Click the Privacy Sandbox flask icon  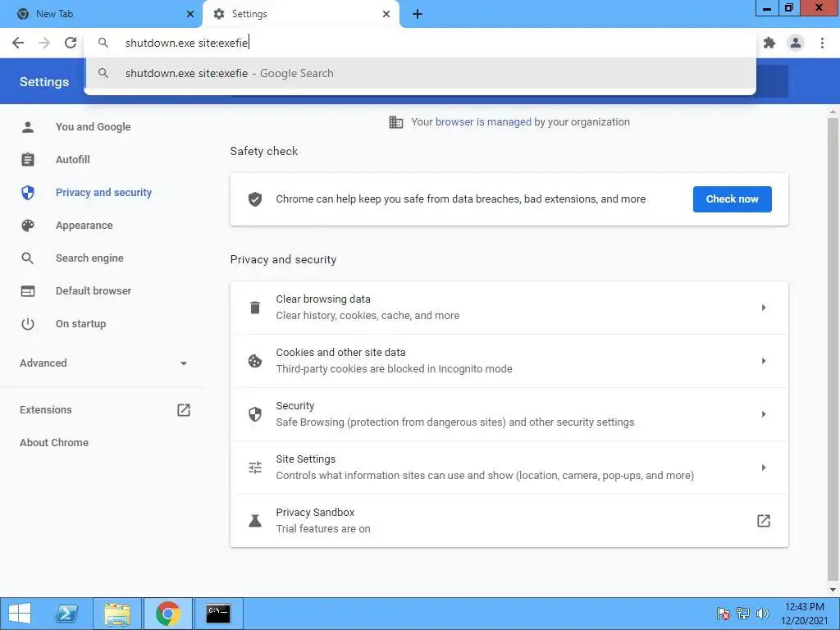pyautogui.click(x=255, y=521)
